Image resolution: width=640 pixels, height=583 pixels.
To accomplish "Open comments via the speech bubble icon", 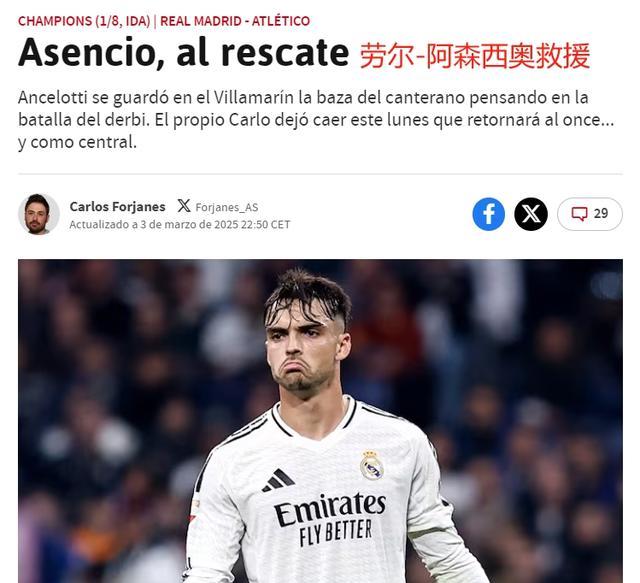I will [579, 214].
